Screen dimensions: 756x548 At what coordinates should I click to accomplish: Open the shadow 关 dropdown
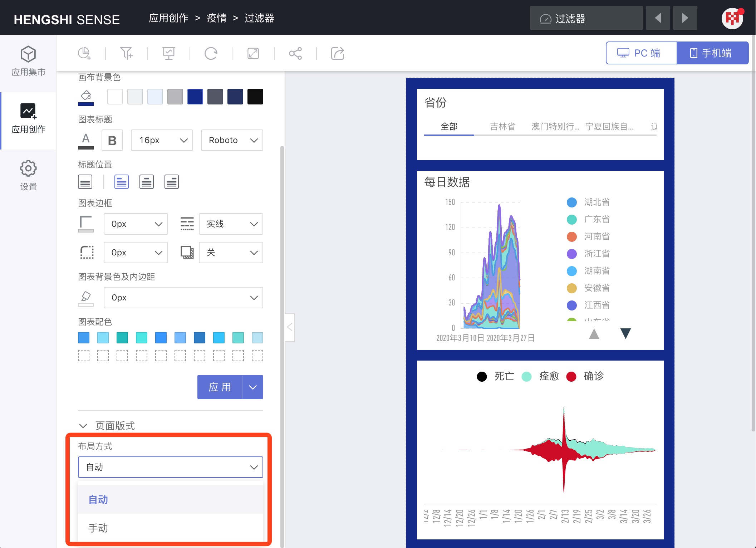(231, 253)
